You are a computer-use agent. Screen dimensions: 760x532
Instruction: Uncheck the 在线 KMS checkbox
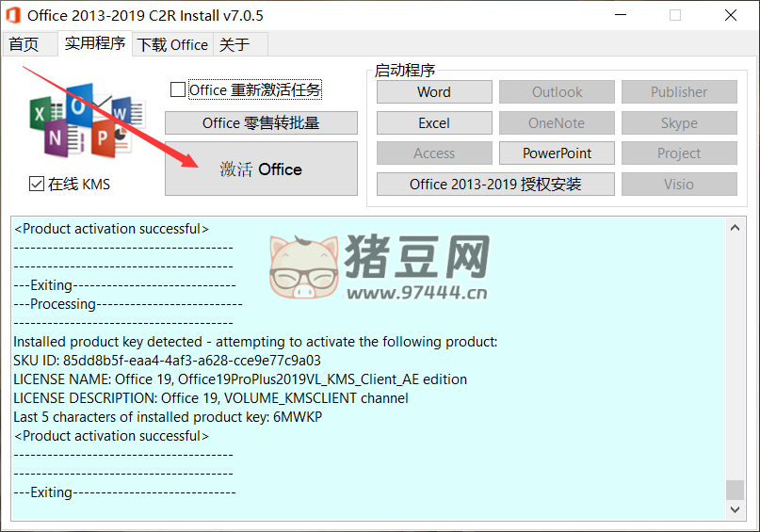[x=37, y=185]
